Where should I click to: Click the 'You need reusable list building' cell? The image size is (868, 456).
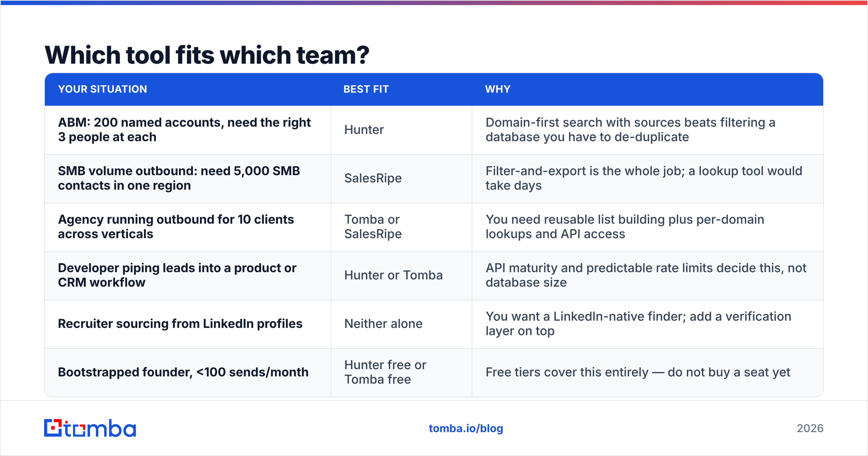click(647, 227)
